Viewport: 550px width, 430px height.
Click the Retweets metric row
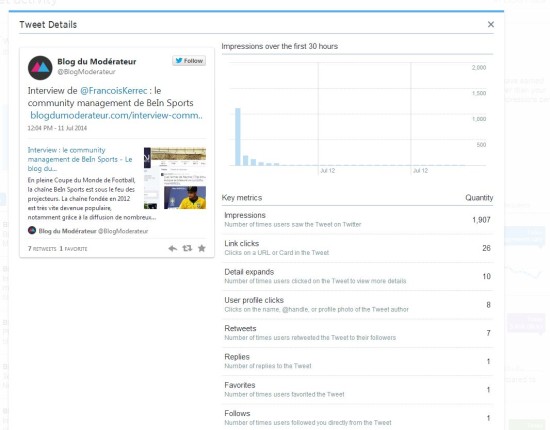(x=357, y=333)
